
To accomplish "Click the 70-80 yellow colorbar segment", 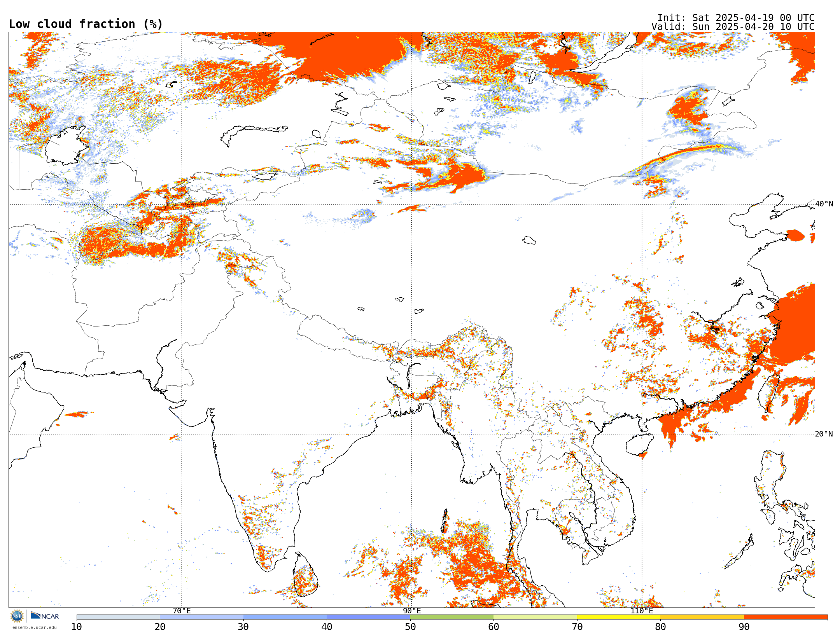I will [x=619, y=617].
